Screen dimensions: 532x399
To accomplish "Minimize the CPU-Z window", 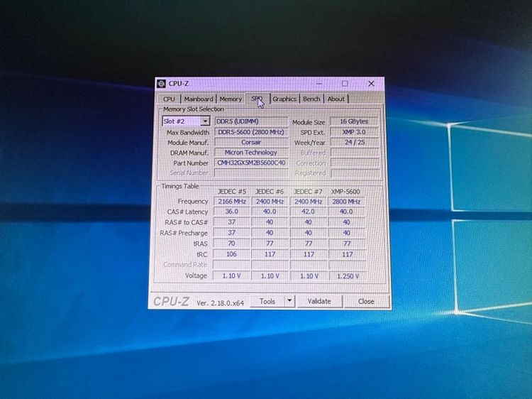I will (319, 84).
